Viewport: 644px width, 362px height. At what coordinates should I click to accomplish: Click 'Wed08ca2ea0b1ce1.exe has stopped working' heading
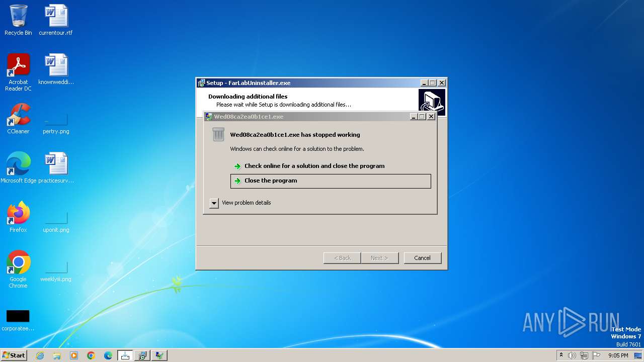[295, 135]
